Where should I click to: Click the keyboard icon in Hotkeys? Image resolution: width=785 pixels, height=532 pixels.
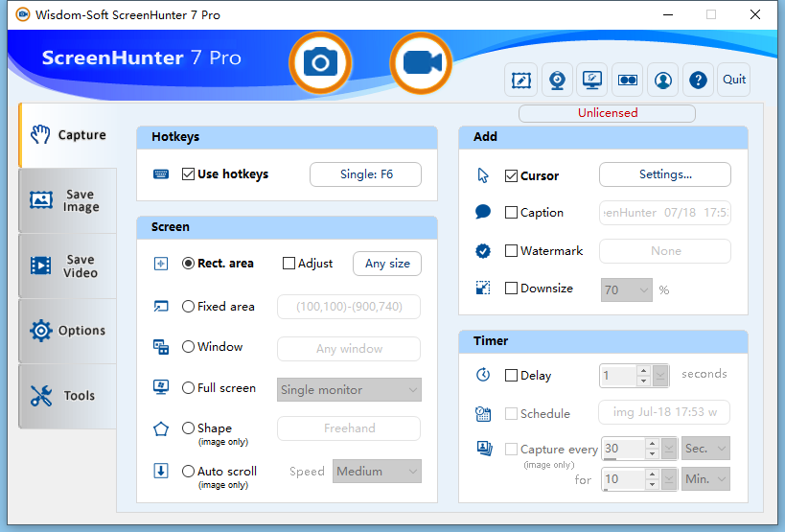pos(161,174)
